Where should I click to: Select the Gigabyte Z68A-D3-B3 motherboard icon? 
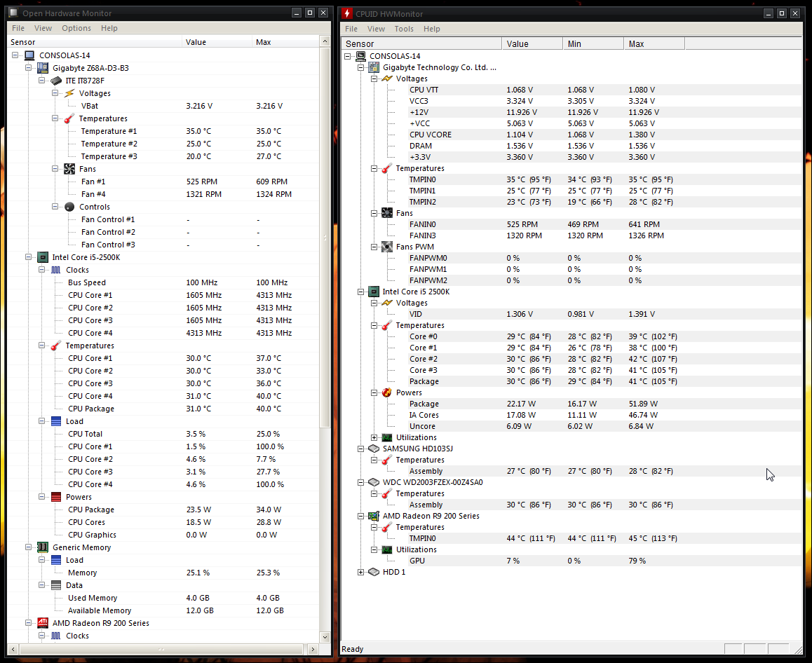click(43, 68)
